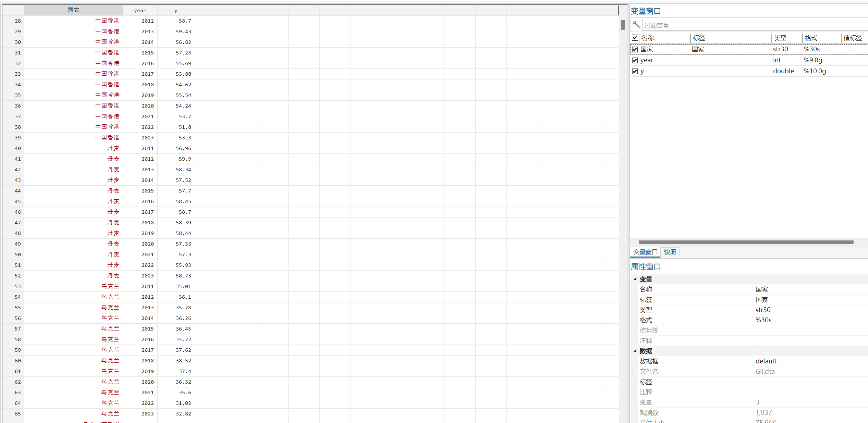Uncheck the 国家 variable checkbox

pos(635,49)
